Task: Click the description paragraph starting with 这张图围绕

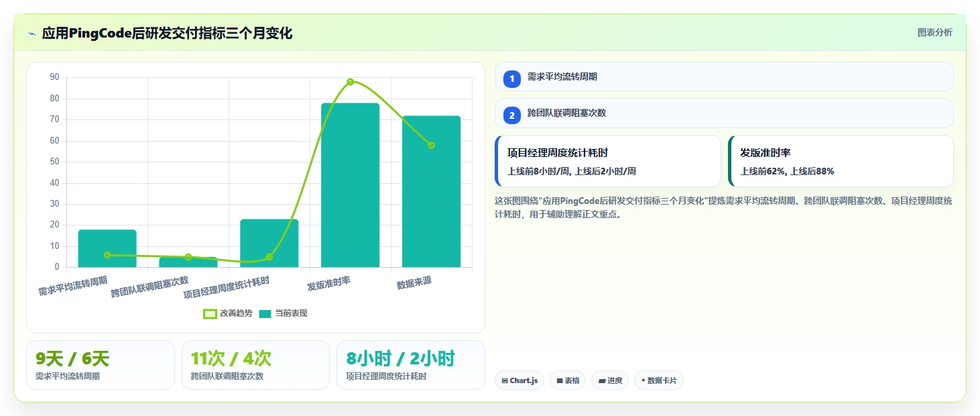Action: point(723,208)
